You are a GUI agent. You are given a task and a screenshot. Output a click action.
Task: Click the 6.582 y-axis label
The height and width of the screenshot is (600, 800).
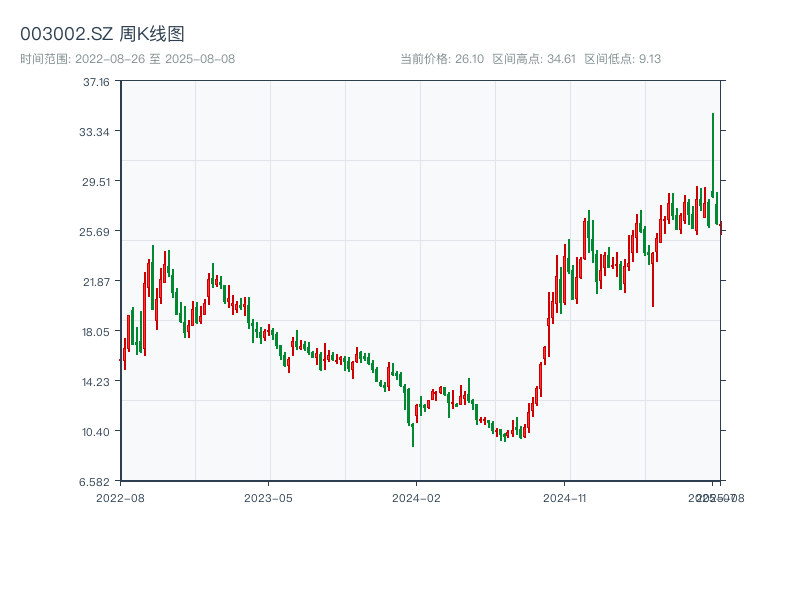tap(96, 482)
